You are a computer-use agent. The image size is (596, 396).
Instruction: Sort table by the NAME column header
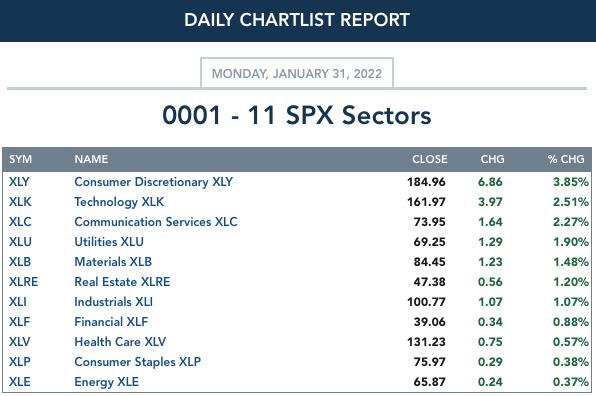click(91, 159)
